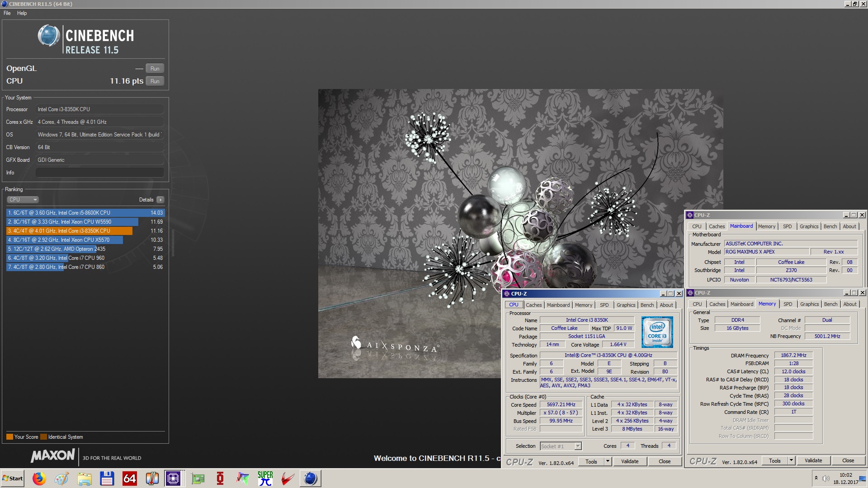Image resolution: width=868 pixels, height=488 pixels.
Task: Show hidden system tray icons
Action: 816,478
